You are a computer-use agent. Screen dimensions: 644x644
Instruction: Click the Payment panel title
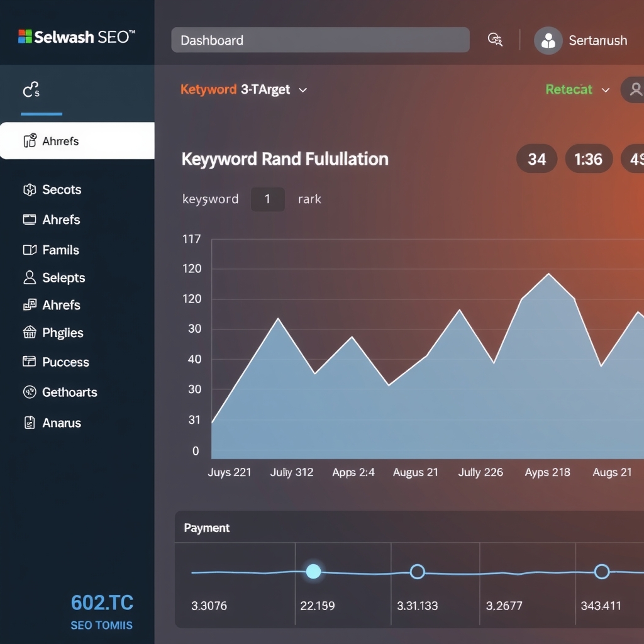click(206, 528)
